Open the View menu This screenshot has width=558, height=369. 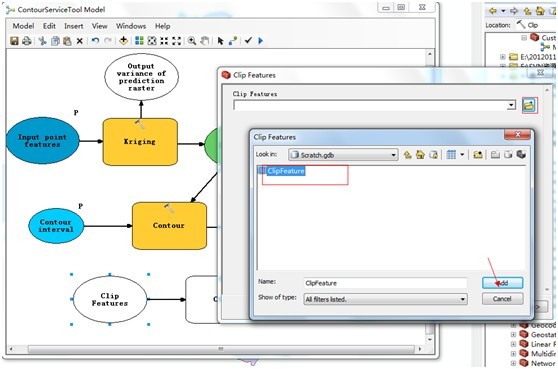tap(100, 26)
